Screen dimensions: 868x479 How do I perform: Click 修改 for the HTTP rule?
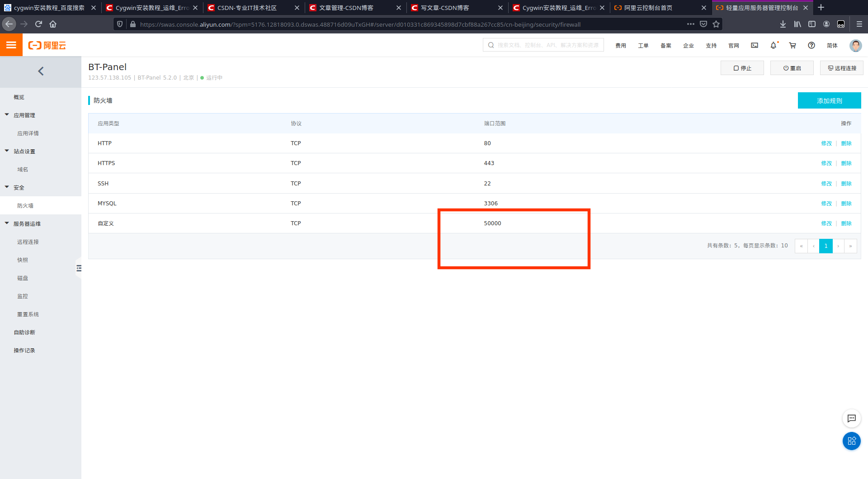coord(826,143)
